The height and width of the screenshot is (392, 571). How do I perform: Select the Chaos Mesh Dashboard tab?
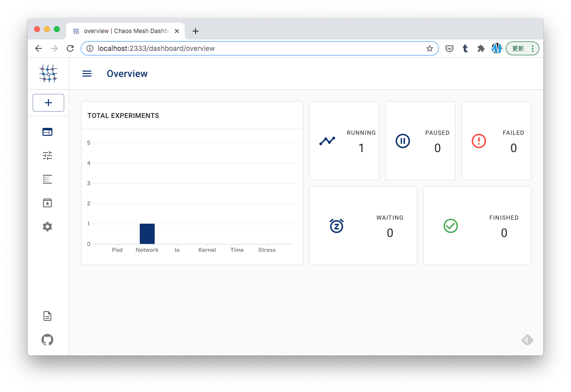(125, 31)
